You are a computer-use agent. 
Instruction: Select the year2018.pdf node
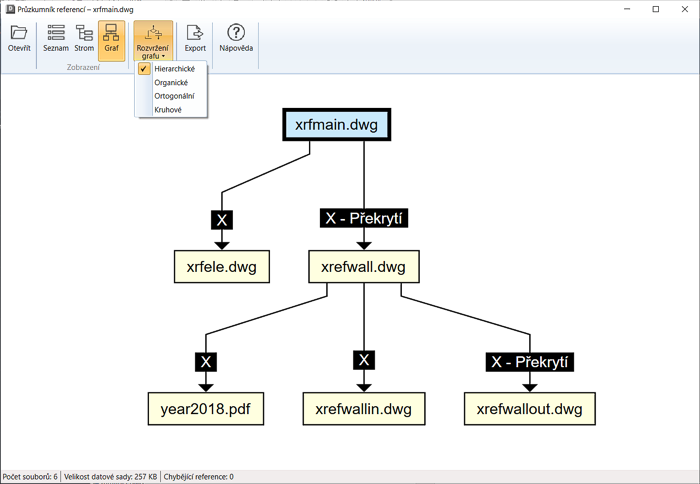click(206, 409)
